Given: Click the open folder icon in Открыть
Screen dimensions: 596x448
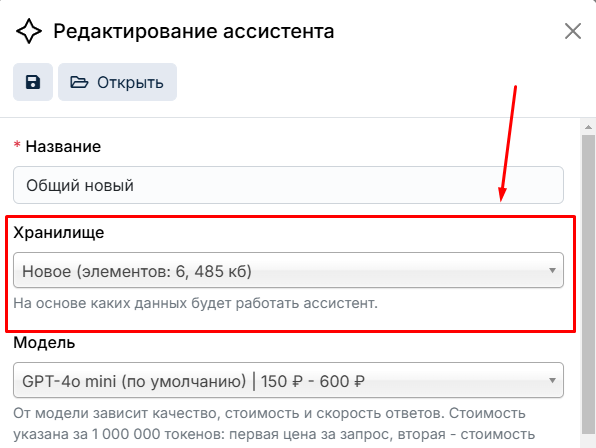Looking at the screenshot, I should (x=79, y=82).
